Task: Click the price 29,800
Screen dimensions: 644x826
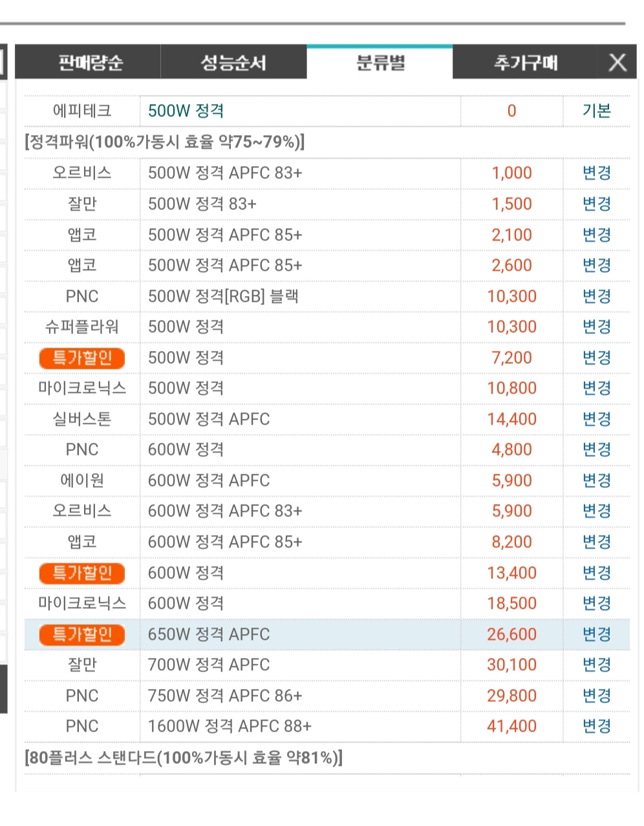Action: point(511,695)
